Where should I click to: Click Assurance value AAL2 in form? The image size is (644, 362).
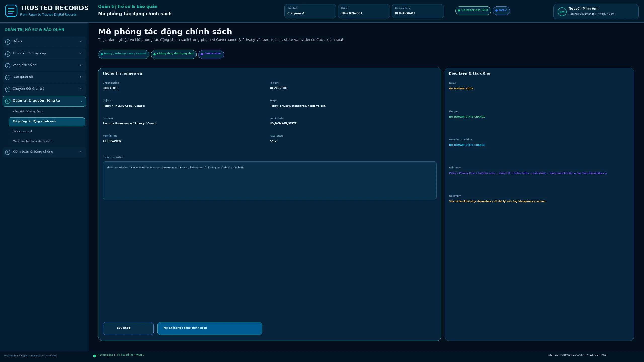[x=273, y=141]
